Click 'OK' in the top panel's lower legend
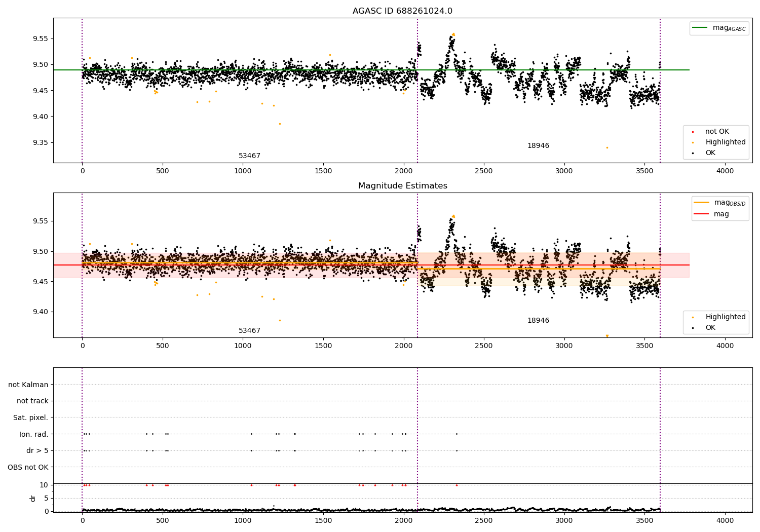This screenshot has height=532, width=760. coord(710,153)
